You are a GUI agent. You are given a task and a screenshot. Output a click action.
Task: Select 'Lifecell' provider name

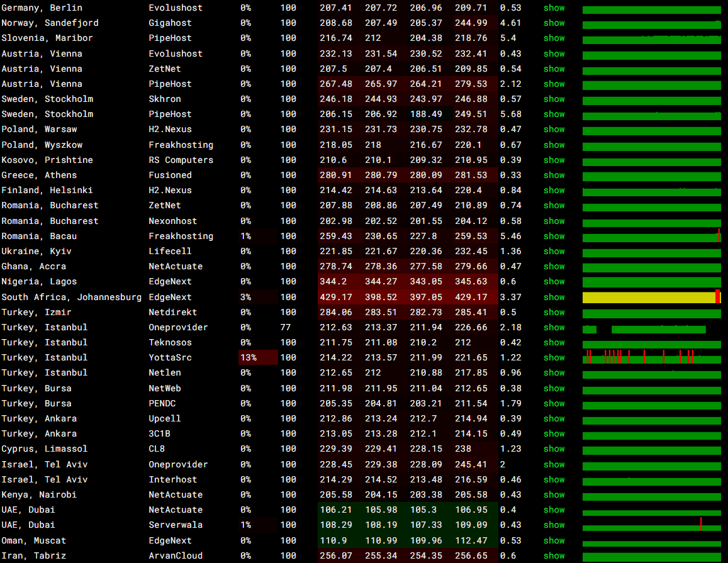(170, 251)
